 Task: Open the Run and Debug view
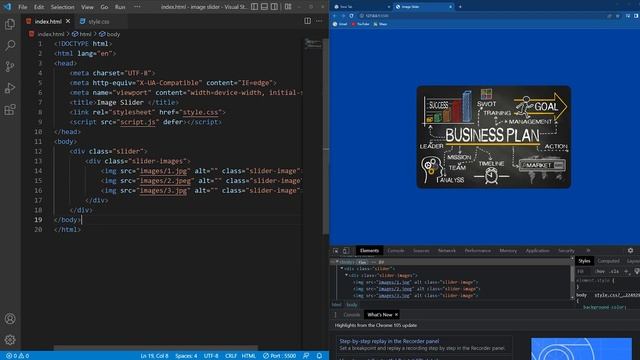10,88
